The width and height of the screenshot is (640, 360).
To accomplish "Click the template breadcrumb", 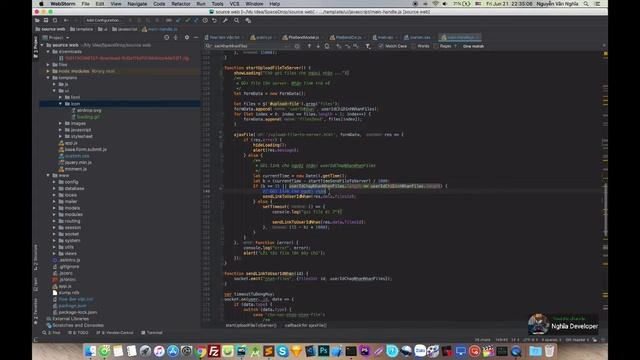I will [82, 29].
